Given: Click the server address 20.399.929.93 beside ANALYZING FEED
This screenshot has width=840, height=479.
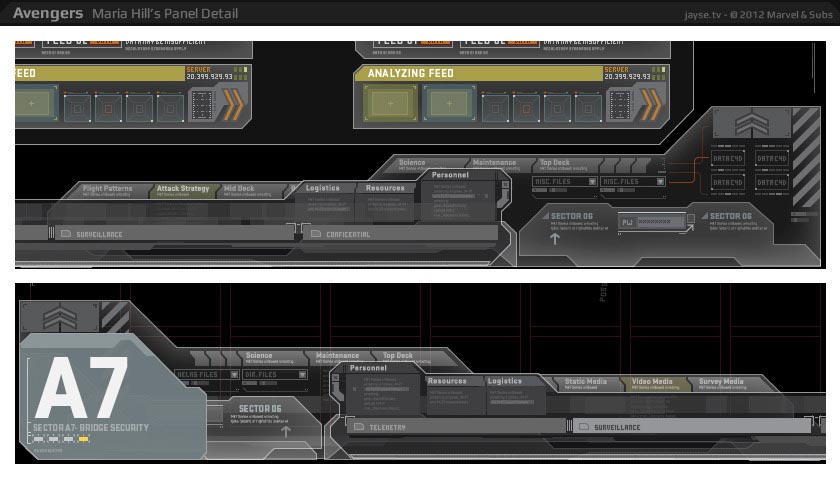Looking at the screenshot, I should (627, 77).
